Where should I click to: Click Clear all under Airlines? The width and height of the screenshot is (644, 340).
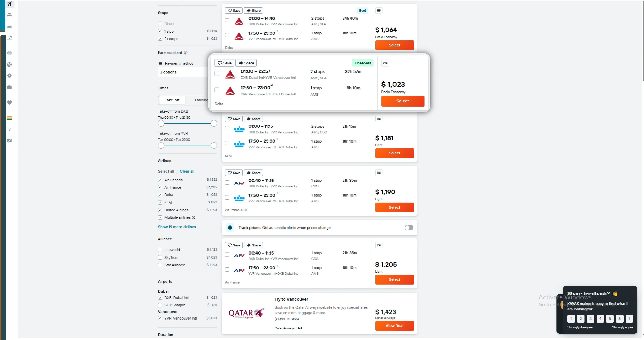(187, 171)
